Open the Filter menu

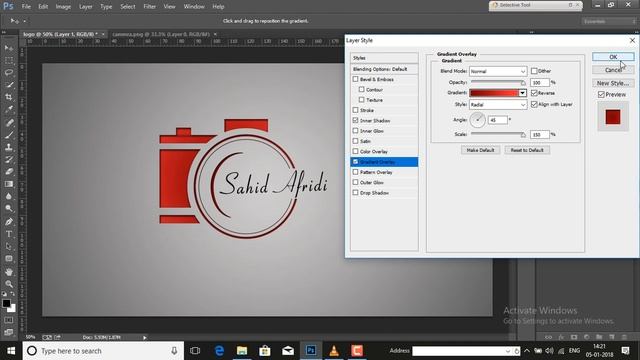pos(149,7)
